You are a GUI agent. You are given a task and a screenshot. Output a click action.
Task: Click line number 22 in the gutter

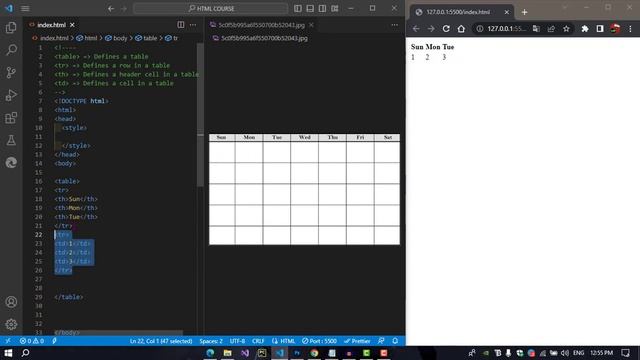click(x=38, y=235)
